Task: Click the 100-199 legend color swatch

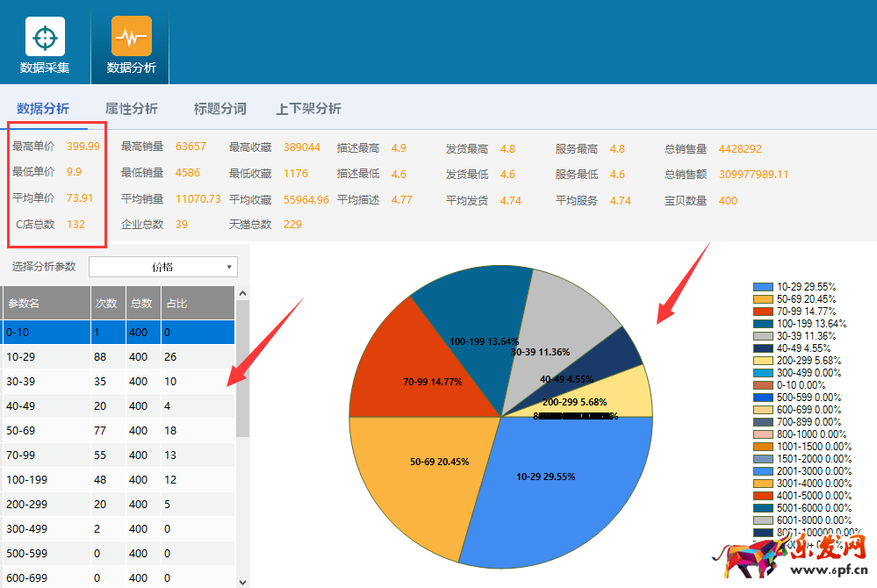Action: (x=763, y=324)
